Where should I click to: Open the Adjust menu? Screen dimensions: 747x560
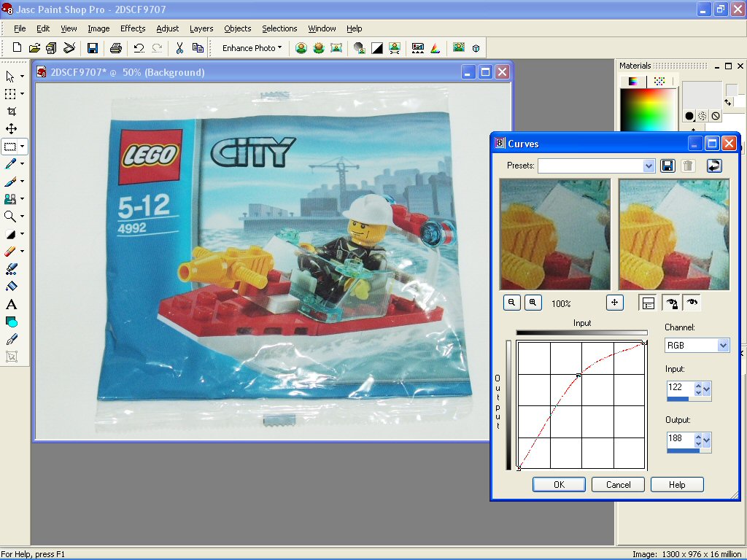168,28
